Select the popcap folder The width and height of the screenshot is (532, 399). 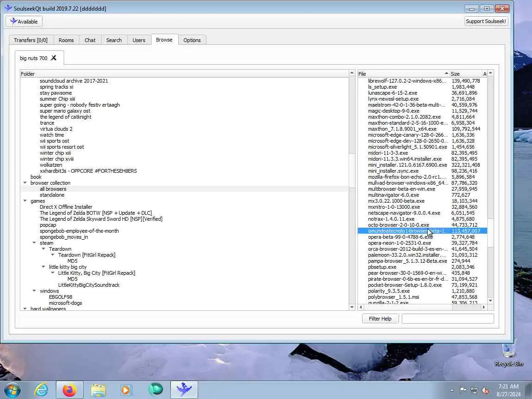[48, 225]
